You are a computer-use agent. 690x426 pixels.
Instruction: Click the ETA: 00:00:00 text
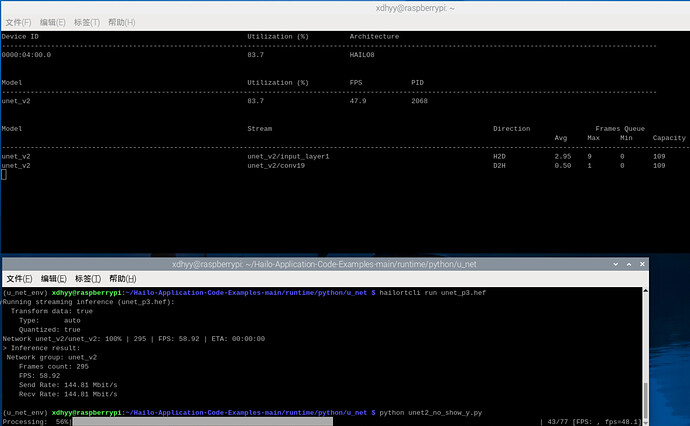click(238, 339)
